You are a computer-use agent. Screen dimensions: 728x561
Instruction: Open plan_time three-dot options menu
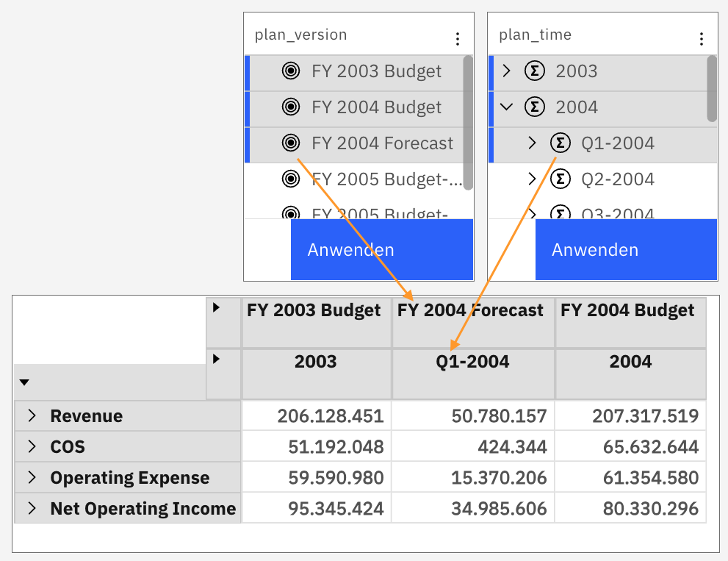tap(702, 39)
